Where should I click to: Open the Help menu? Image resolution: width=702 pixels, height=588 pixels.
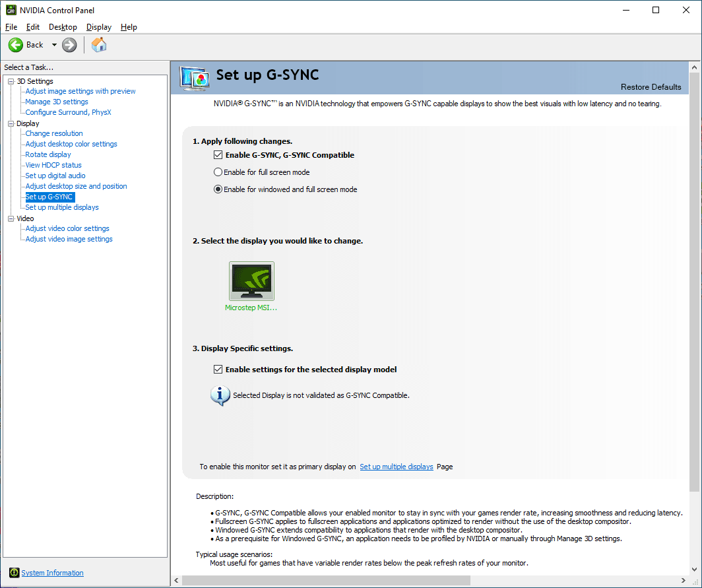pos(129,27)
